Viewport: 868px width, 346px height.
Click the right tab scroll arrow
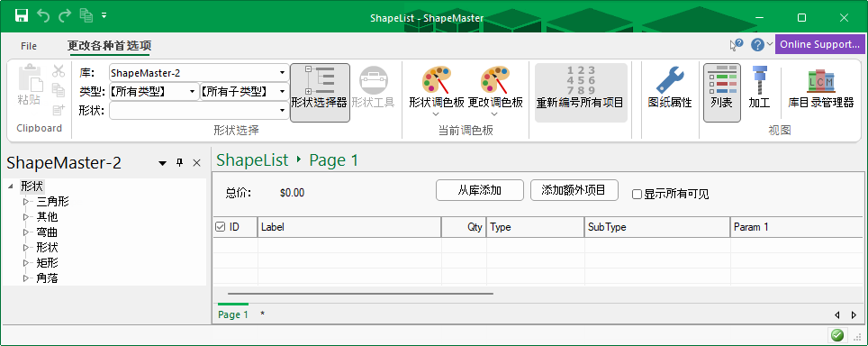854,315
